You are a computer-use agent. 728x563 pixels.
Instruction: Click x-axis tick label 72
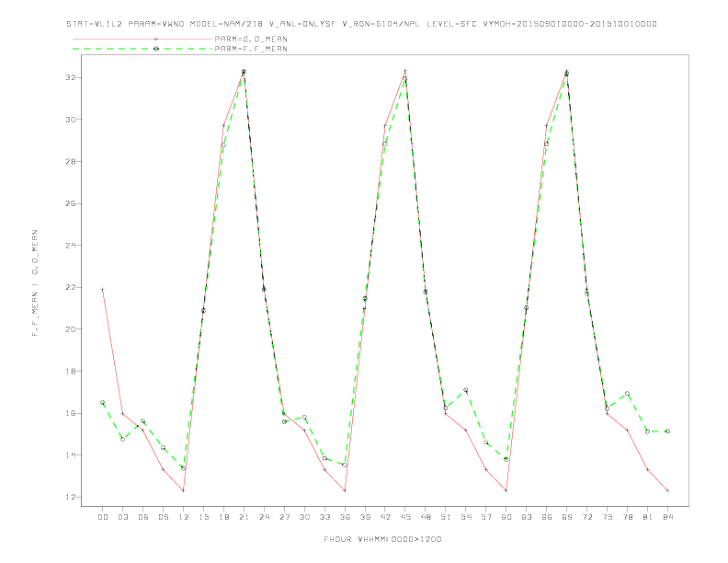click(586, 517)
